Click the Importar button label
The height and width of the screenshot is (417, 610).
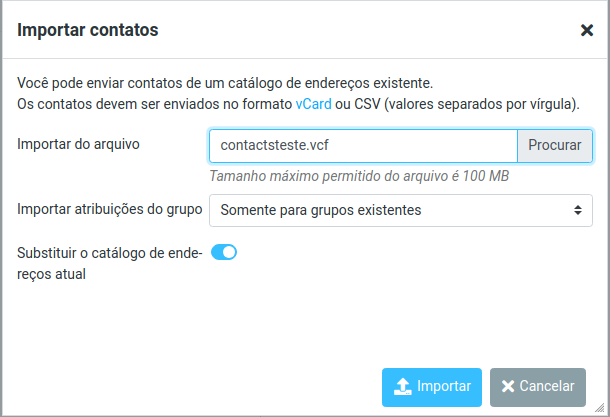coord(444,386)
